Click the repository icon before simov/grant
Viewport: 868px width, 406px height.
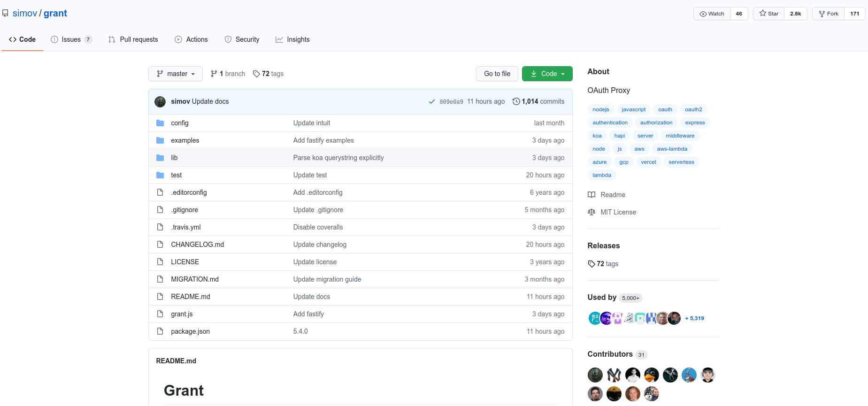pyautogui.click(x=5, y=13)
